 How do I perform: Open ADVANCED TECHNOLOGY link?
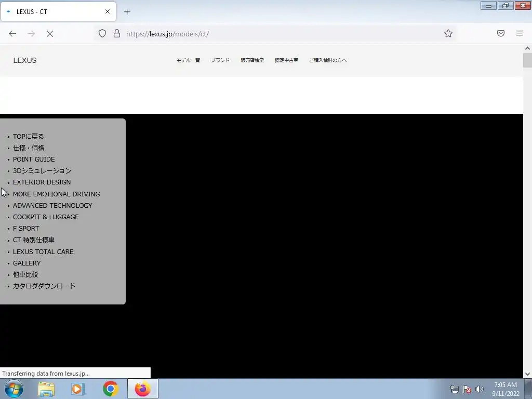click(x=52, y=206)
